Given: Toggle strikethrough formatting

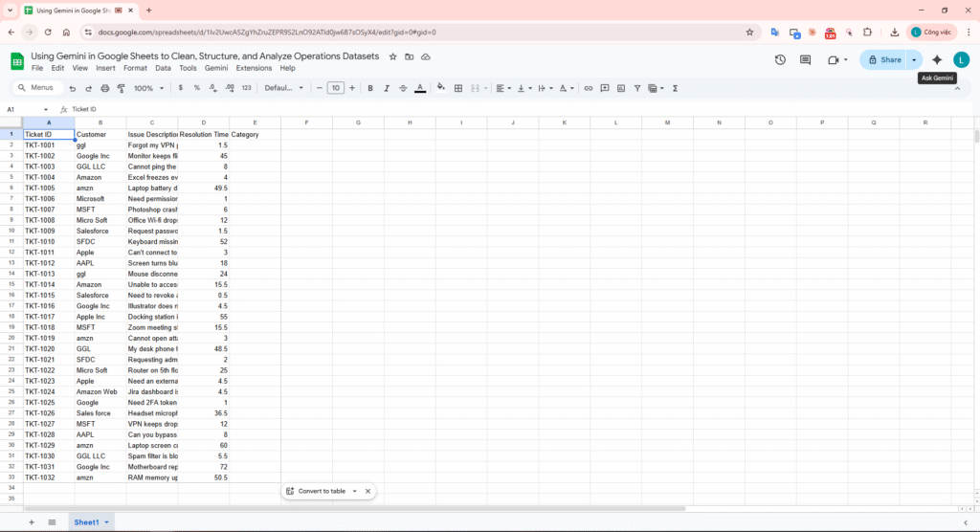Looking at the screenshot, I should (402, 88).
